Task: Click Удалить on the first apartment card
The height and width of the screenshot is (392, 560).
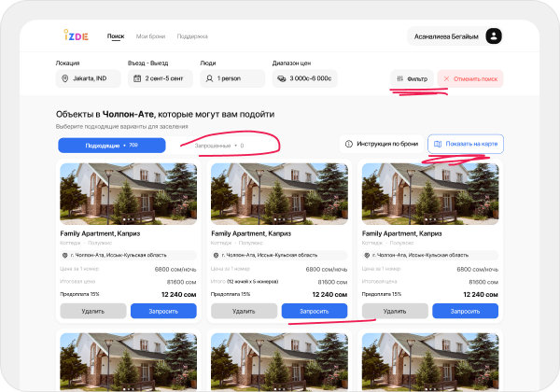Action: click(92, 311)
